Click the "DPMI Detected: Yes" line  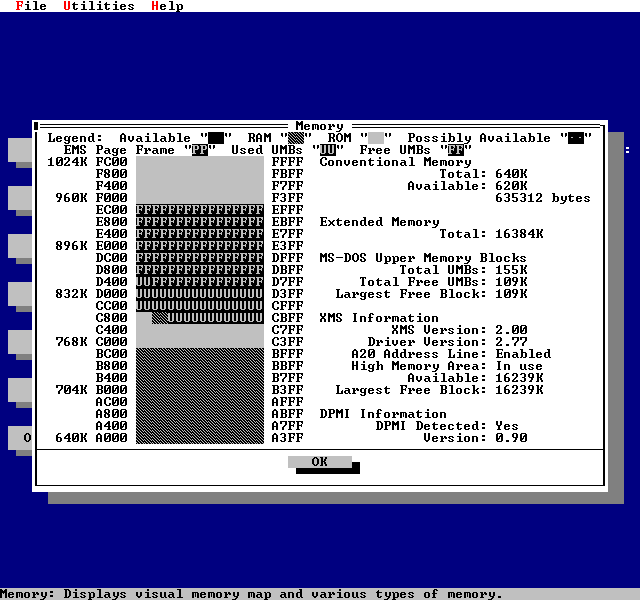448,426
